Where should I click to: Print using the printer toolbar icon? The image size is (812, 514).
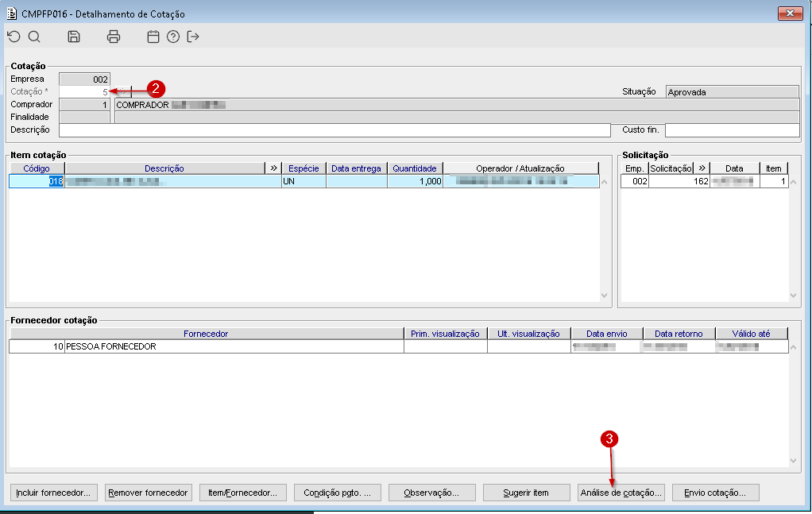tap(114, 37)
